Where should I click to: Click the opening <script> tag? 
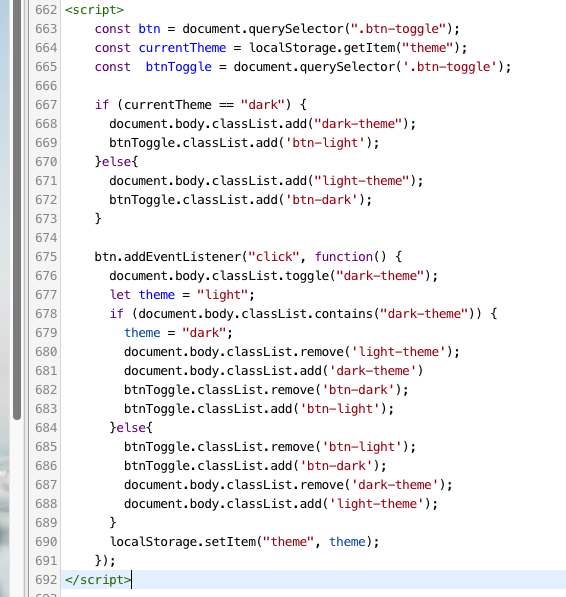pyautogui.click(x=94, y=10)
